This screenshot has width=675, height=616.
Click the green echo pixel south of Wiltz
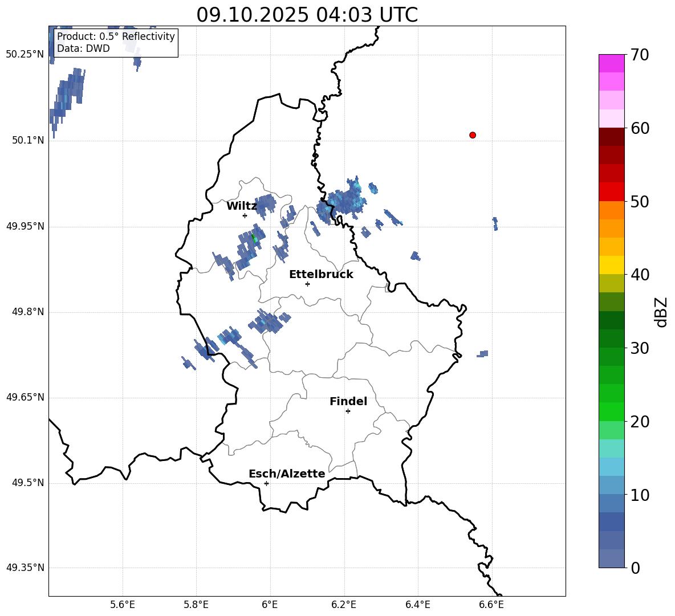(254, 238)
